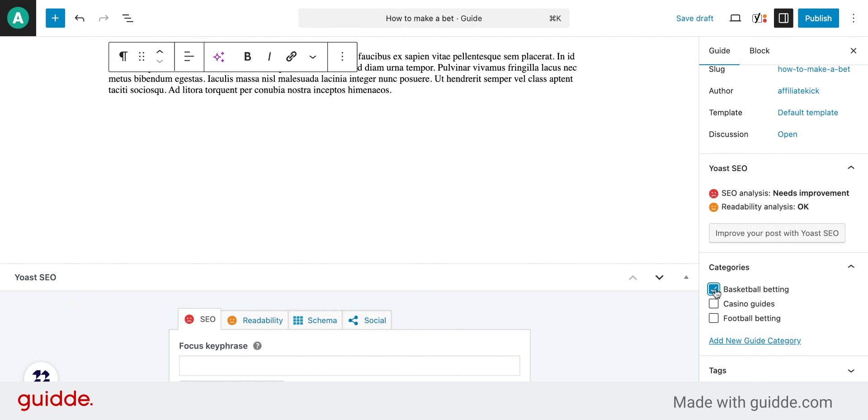Apply italic formatting to text
The width and height of the screenshot is (868, 420).
[x=269, y=57]
